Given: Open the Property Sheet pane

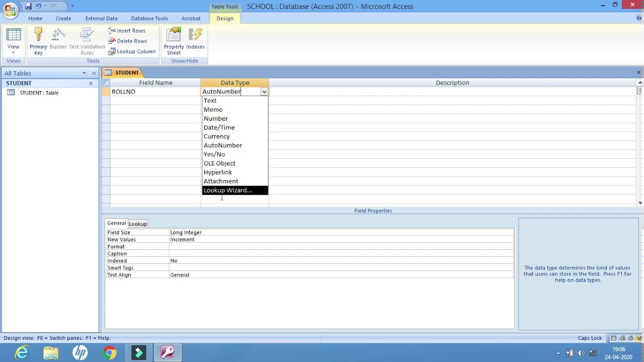Looking at the screenshot, I should [x=174, y=41].
